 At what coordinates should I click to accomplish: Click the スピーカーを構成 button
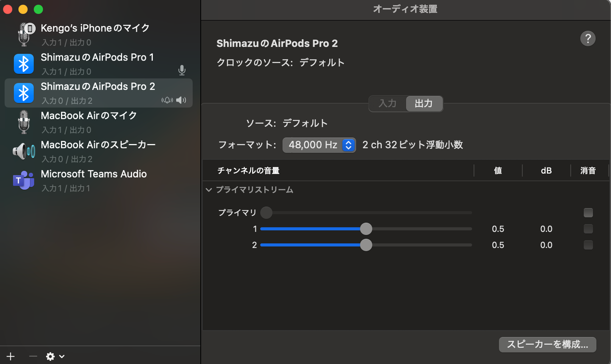547,344
